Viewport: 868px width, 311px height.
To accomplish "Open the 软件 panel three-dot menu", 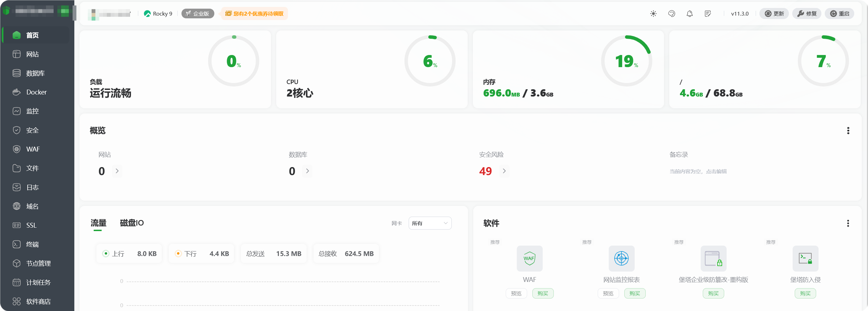I will pyautogui.click(x=848, y=223).
